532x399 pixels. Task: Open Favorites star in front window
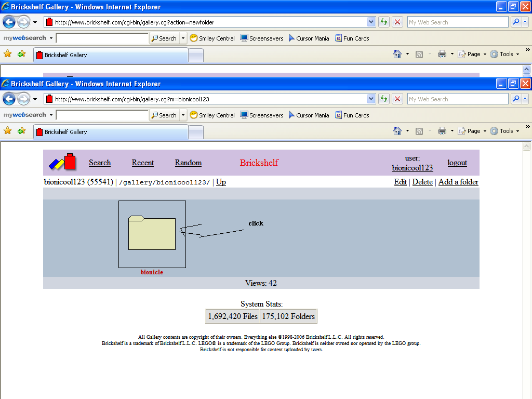[7, 131]
